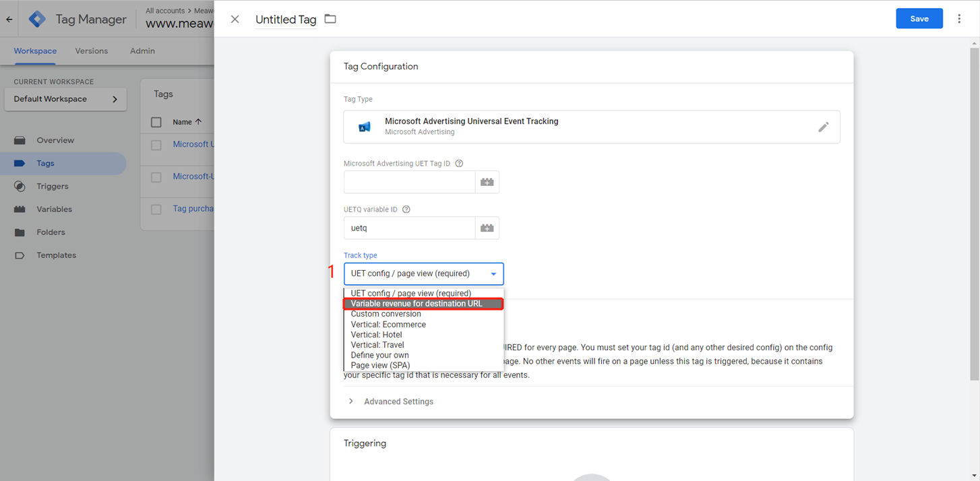Check the box for the Microsoft U tag row
Screen dimensions: 980x481
click(x=156, y=145)
